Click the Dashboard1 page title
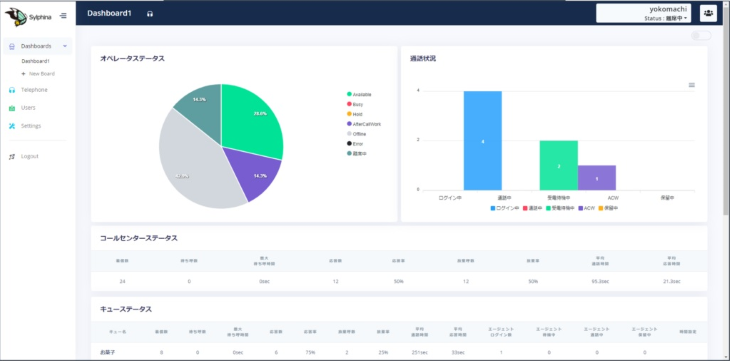Viewport: 730px width, 361px height. [x=109, y=14]
